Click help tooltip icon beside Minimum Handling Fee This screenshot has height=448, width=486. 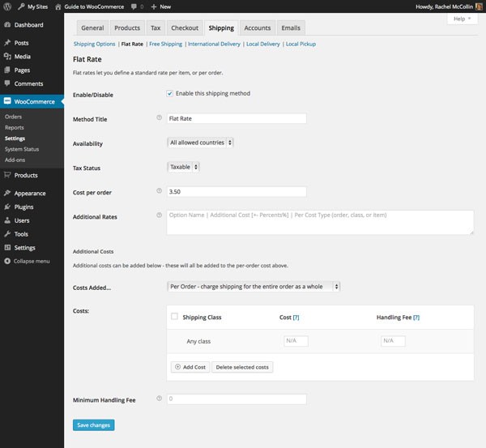click(x=159, y=399)
